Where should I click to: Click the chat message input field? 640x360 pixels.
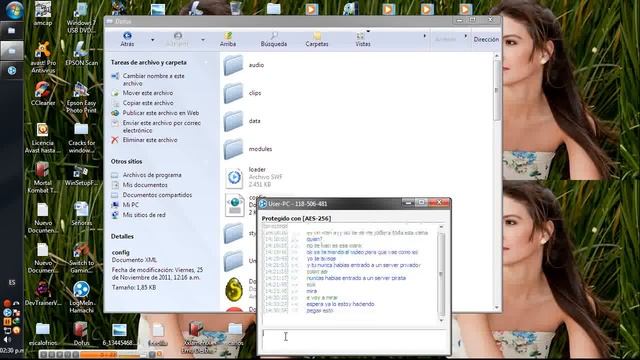(x=354, y=341)
